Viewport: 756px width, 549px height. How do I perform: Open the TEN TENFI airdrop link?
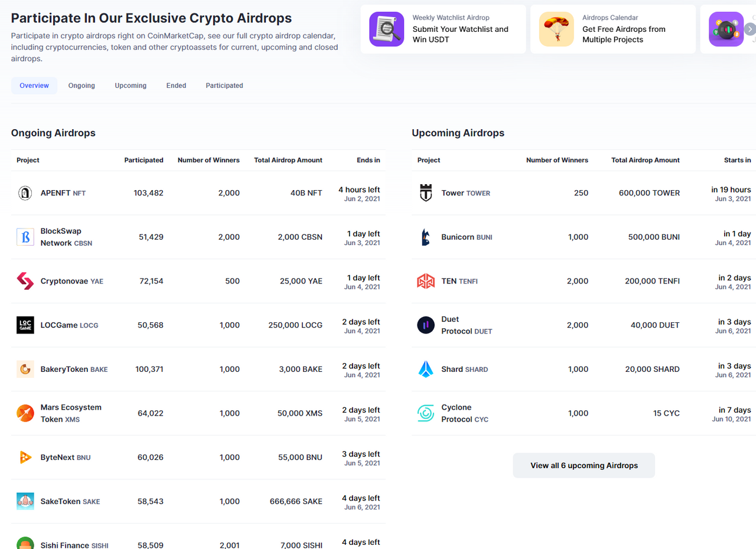(x=460, y=281)
